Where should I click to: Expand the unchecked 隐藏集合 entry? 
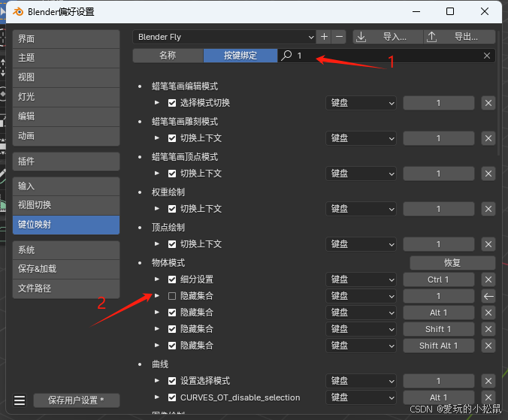point(157,295)
